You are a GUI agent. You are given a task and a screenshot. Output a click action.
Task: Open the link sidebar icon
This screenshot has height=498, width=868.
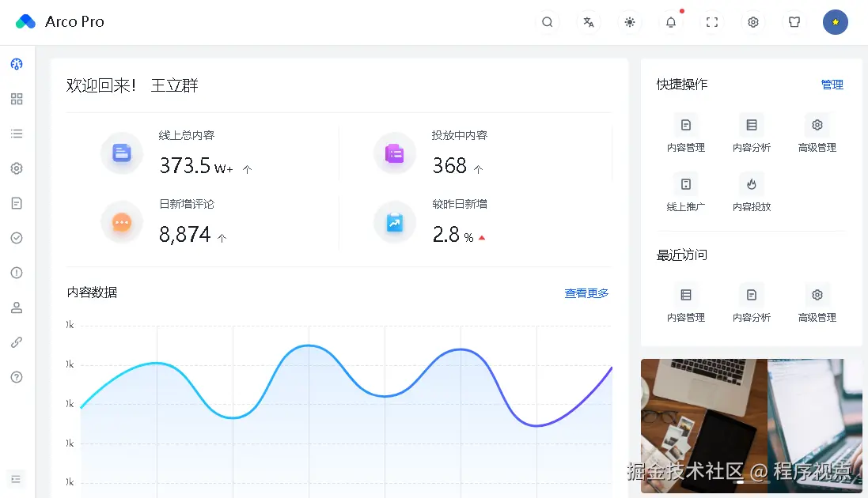(17, 342)
